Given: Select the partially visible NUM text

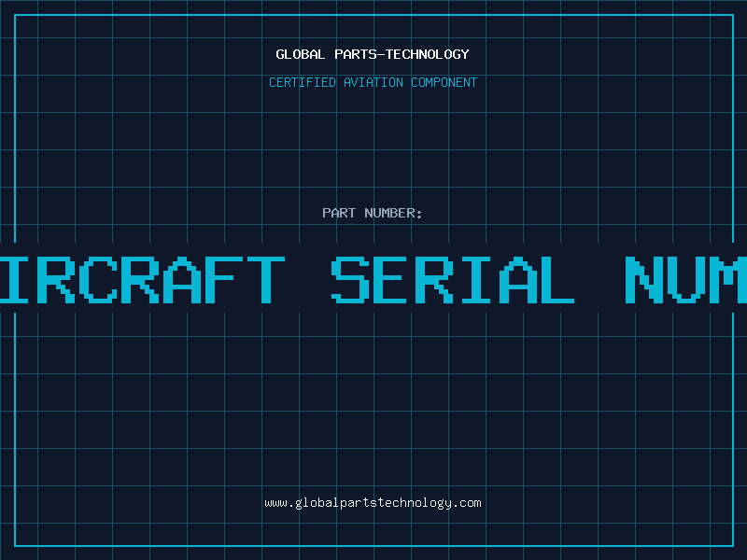Looking at the screenshot, I should tap(686, 279).
